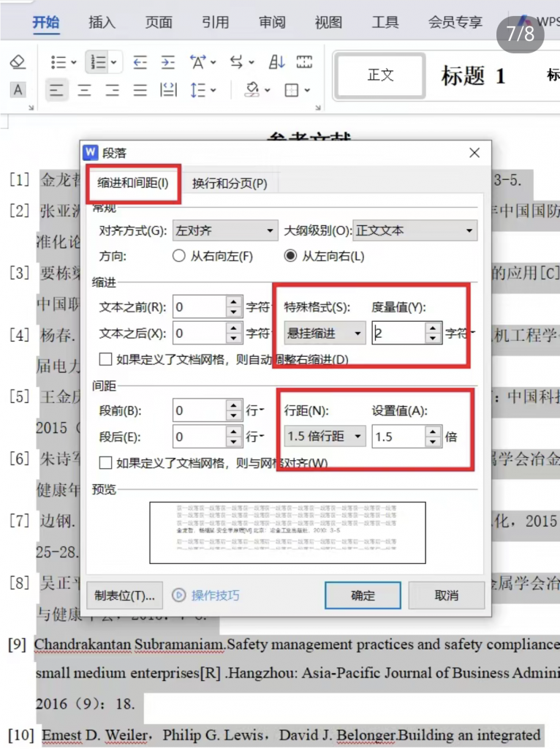Viewport: 560px width, 749px height.
Task: Increase the 度量值 stepper value
Action: tap(433, 327)
